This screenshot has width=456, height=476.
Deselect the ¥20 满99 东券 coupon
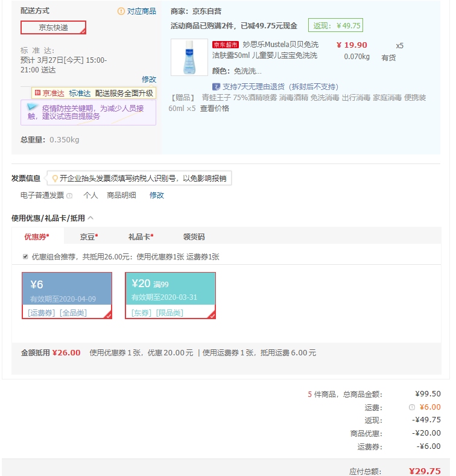(x=170, y=296)
